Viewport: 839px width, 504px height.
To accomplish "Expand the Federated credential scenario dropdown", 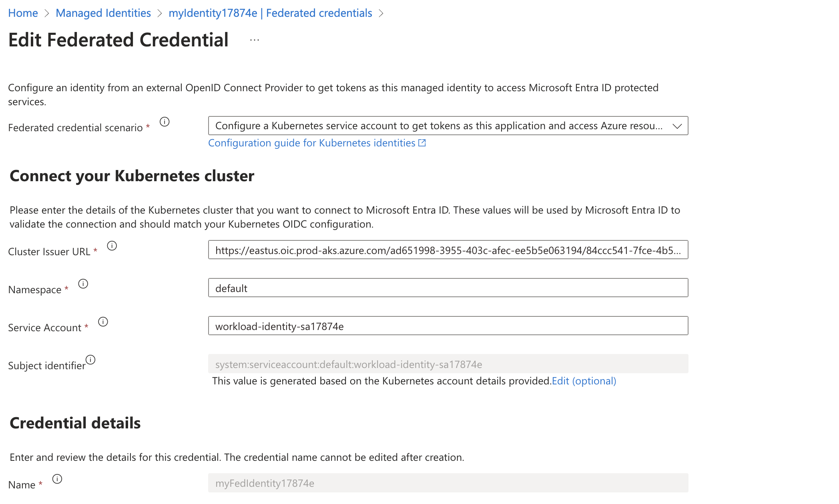I will (439, 126).
